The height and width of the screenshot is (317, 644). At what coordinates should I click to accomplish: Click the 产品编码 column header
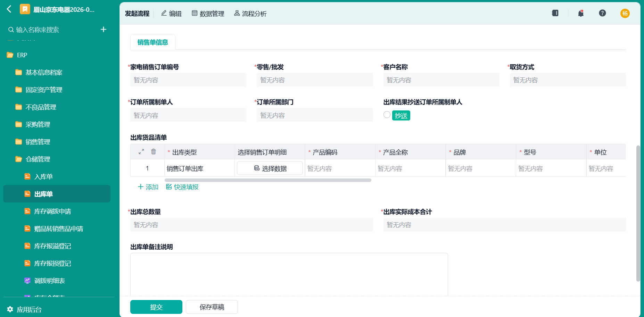click(340, 152)
